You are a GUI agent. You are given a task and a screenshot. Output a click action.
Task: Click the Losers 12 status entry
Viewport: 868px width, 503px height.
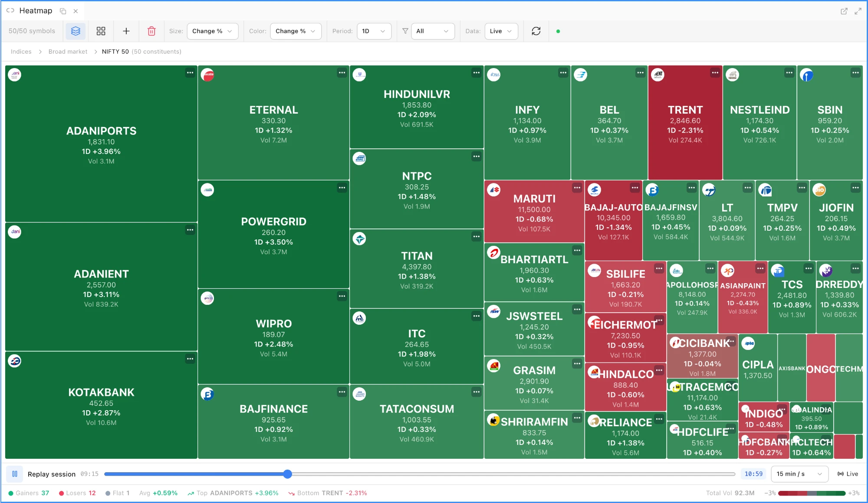(77, 493)
